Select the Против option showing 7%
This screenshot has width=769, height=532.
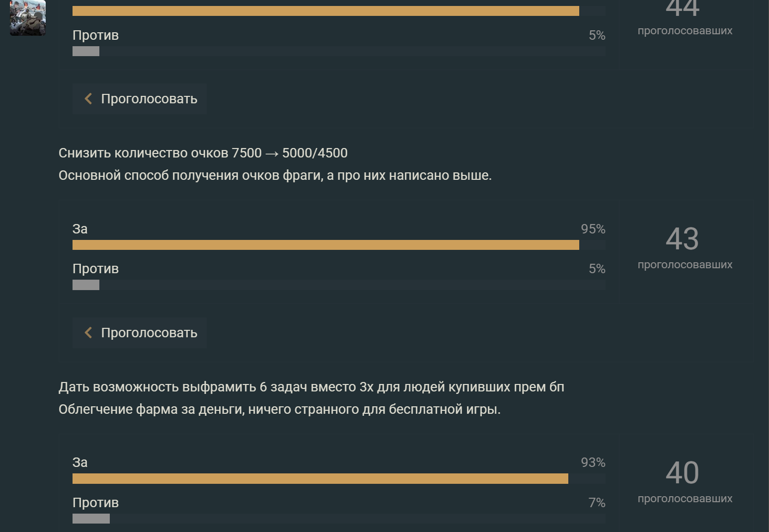pos(95,503)
